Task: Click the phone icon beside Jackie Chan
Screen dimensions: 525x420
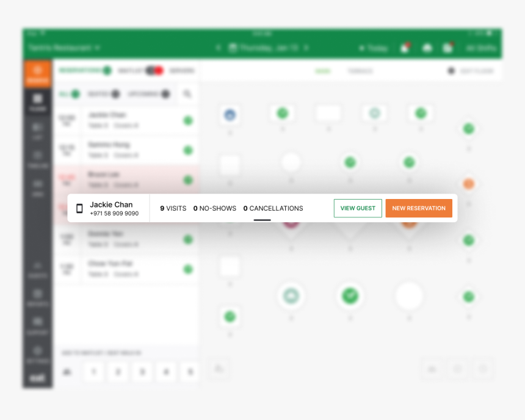Action: click(x=79, y=208)
